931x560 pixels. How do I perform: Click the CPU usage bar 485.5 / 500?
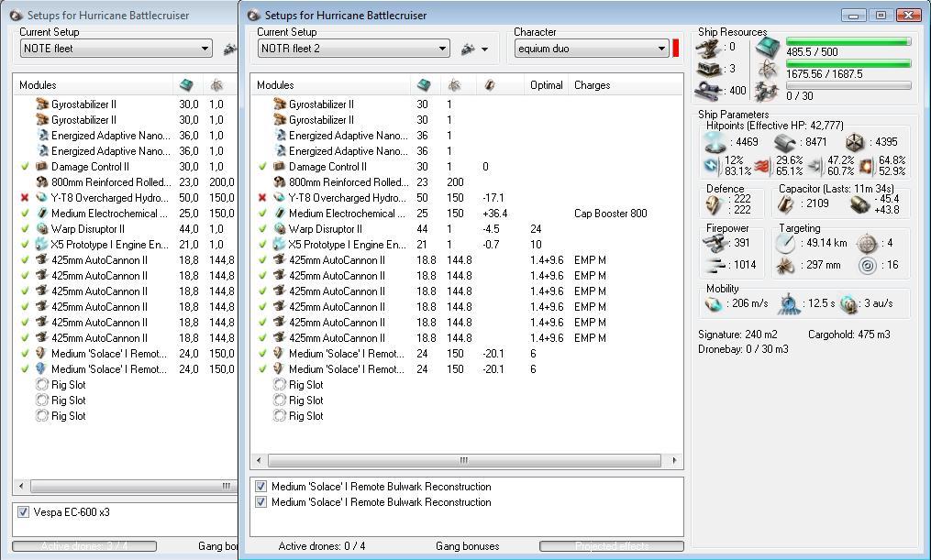pos(848,41)
